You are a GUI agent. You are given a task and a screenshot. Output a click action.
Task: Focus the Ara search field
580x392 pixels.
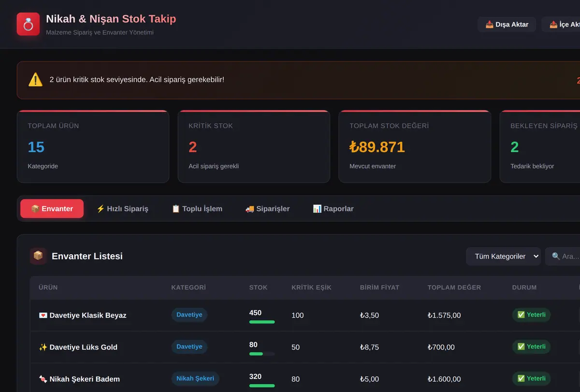[563, 256]
